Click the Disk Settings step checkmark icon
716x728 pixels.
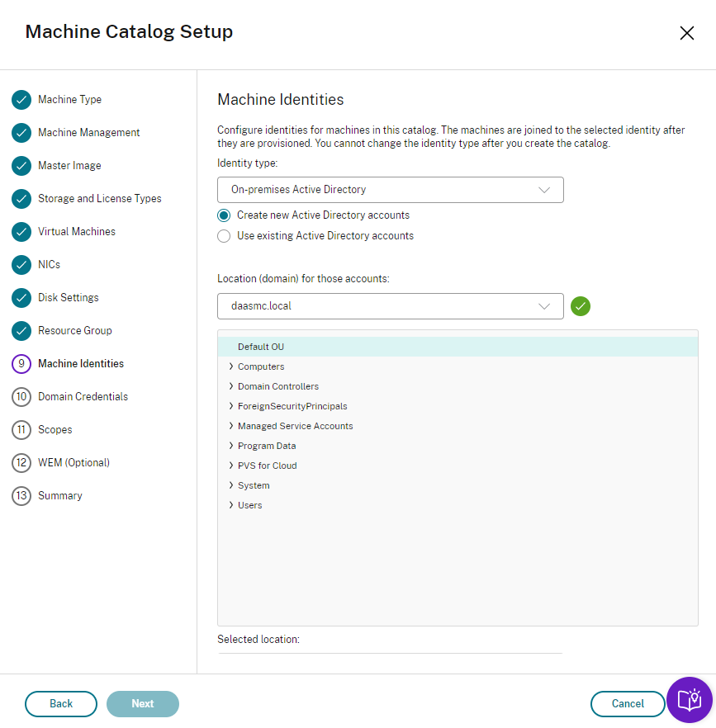pos(21,298)
